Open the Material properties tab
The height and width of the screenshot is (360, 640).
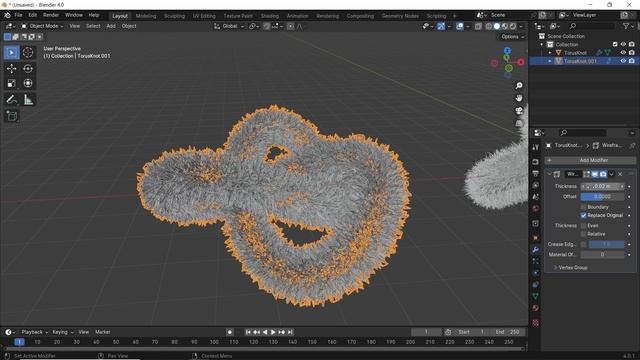[536, 308]
